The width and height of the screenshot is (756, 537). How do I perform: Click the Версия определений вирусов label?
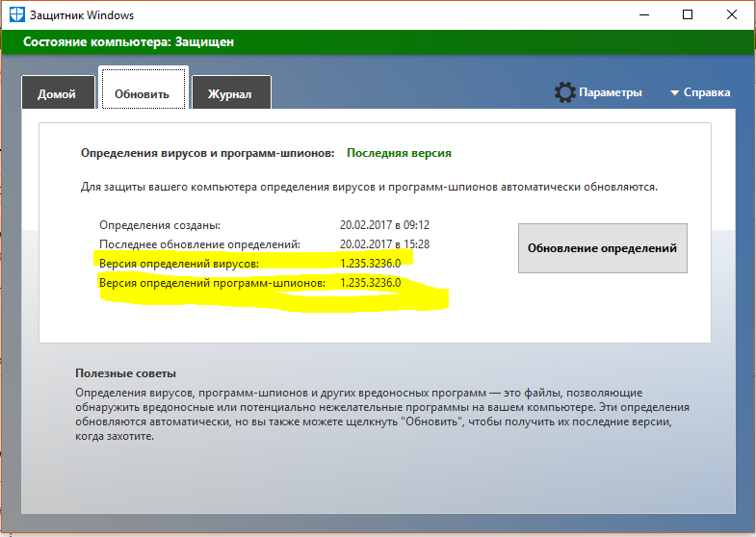pos(179,264)
